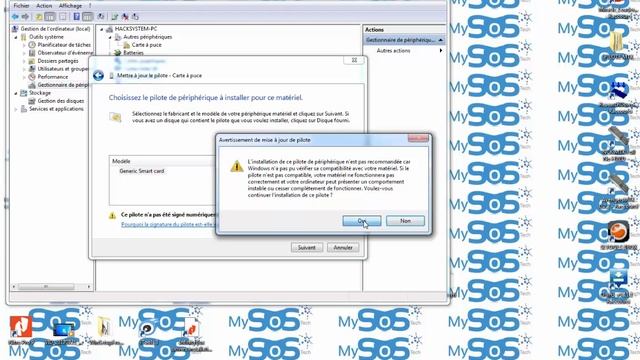The height and width of the screenshot is (360, 640).
Task: Click the HACKSYSTEM-PC computer icon
Action: pos(109,29)
